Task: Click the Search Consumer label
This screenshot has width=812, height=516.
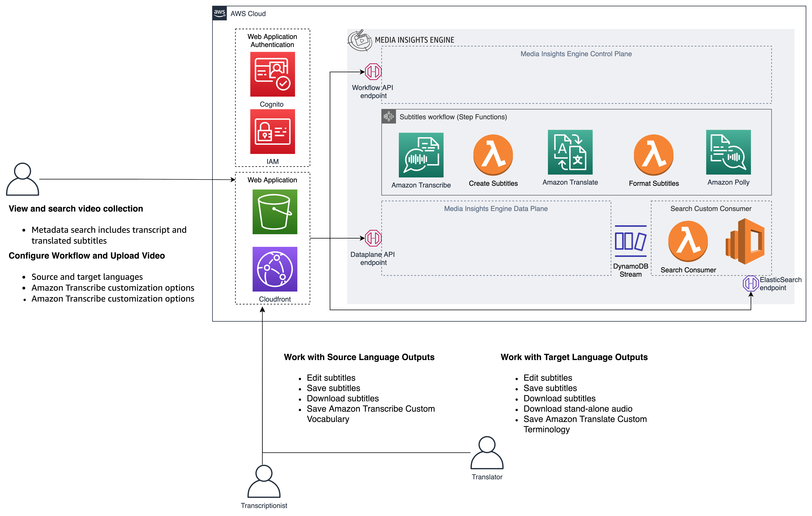Action: point(688,270)
